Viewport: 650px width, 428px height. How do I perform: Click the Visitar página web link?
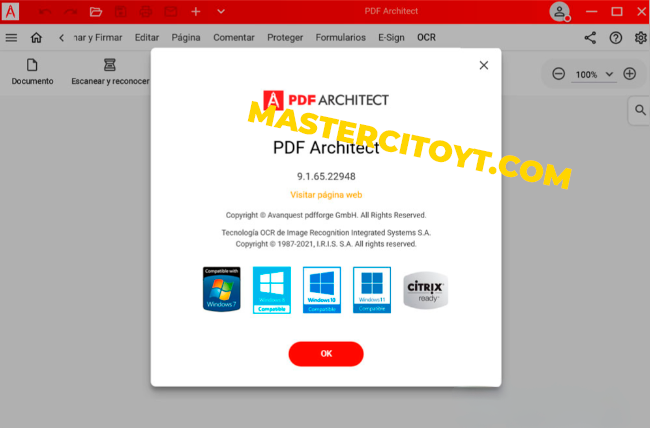coord(326,195)
